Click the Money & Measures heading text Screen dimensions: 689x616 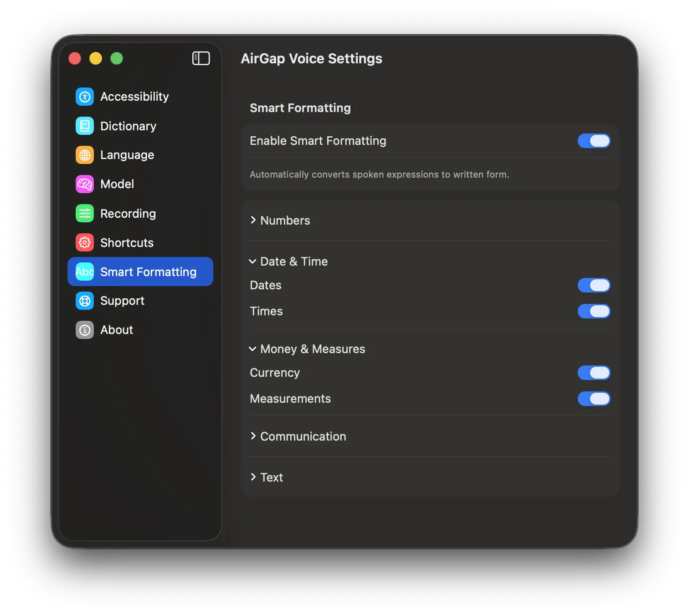(x=313, y=349)
